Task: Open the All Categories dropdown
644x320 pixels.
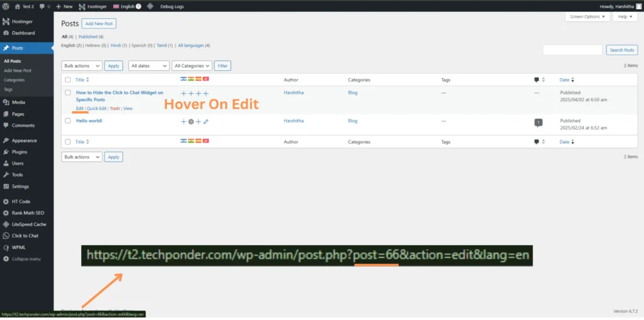Action: coord(192,65)
